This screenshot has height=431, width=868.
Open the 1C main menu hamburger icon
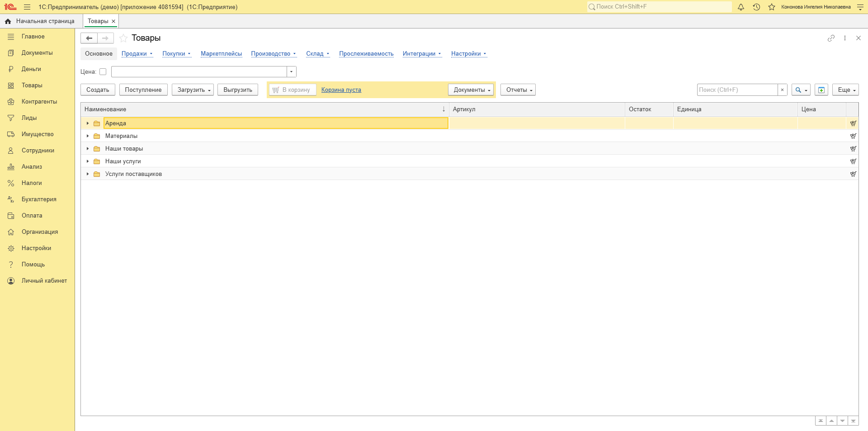27,7
